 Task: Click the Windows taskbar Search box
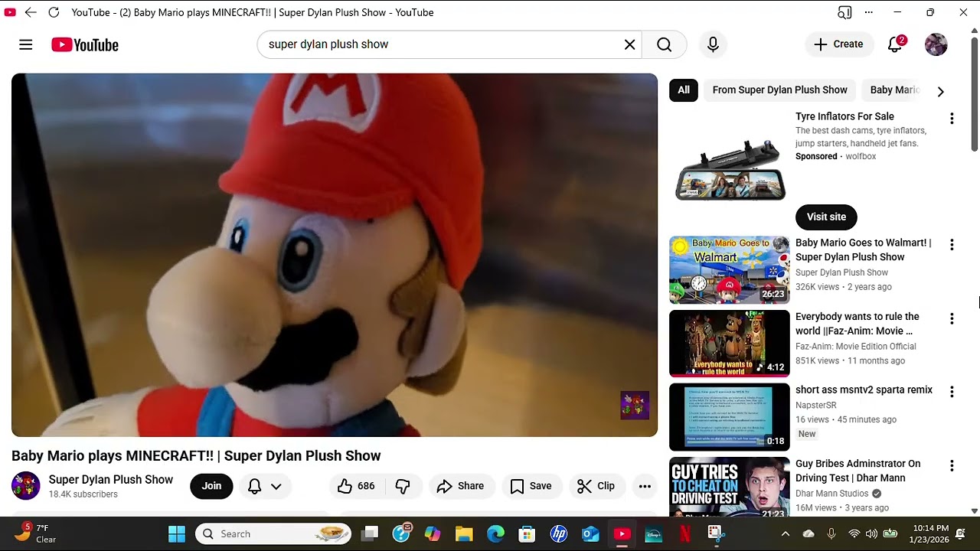[x=273, y=534]
